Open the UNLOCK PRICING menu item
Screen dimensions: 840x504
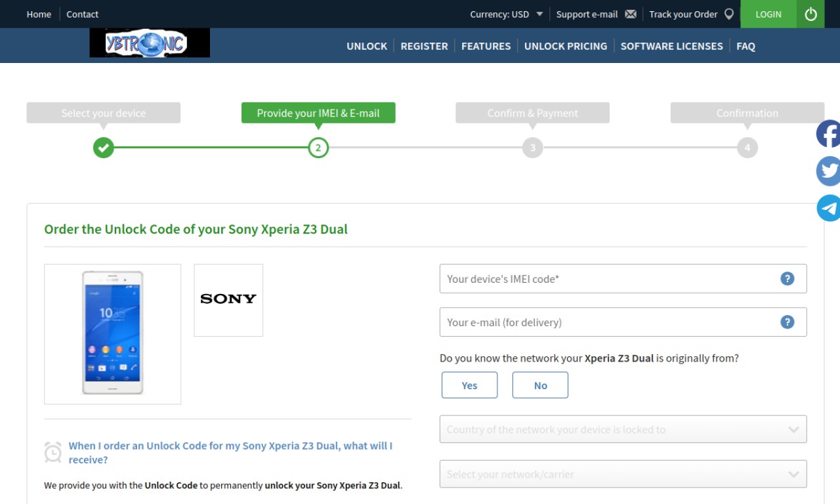pyautogui.click(x=566, y=46)
